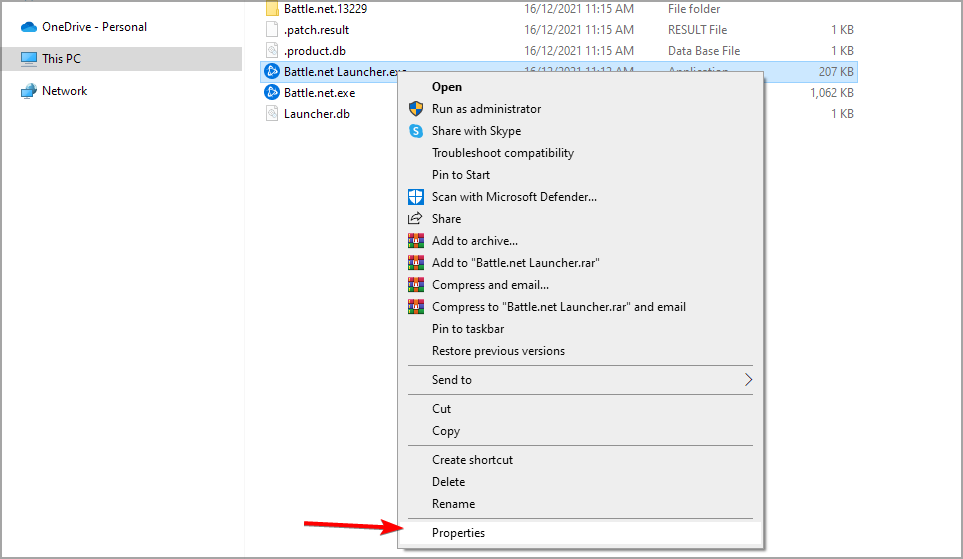963x559 pixels.
Task: Click the Microsoft Defender shield icon
Action: point(416,197)
